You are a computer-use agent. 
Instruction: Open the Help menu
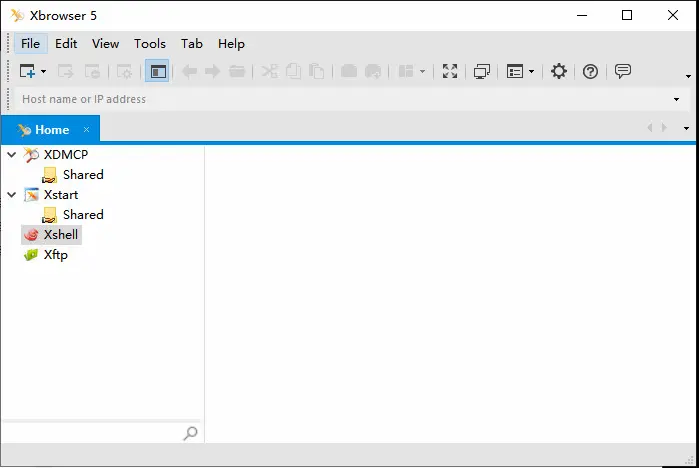coord(231,44)
